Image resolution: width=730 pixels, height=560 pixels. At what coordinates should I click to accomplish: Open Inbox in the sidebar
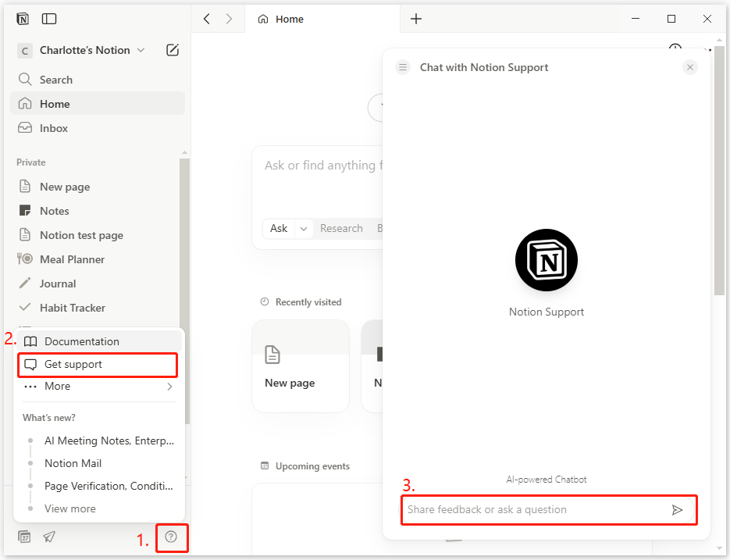click(98, 128)
